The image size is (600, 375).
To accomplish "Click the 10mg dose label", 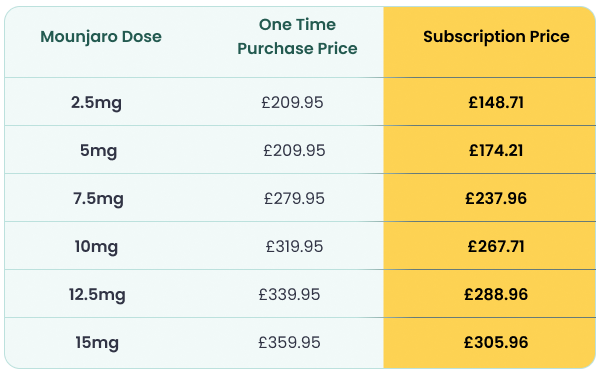I will [x=96, y=246].
